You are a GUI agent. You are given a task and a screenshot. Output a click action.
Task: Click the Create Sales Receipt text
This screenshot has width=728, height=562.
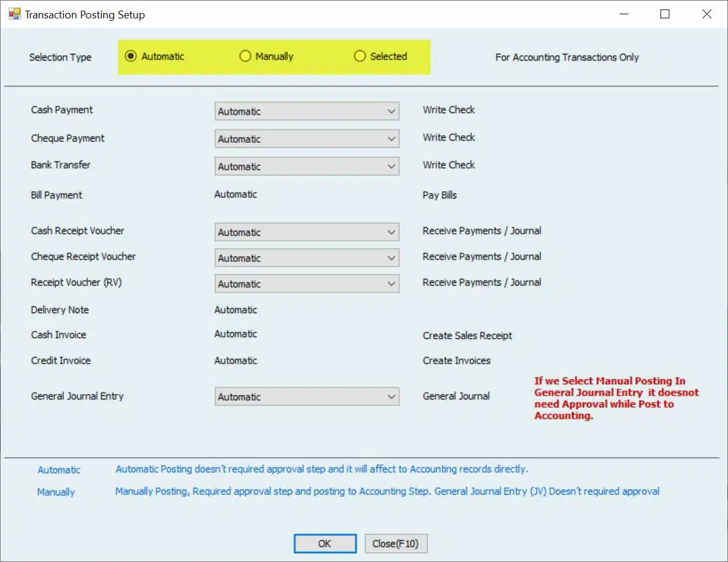point(467,336)
